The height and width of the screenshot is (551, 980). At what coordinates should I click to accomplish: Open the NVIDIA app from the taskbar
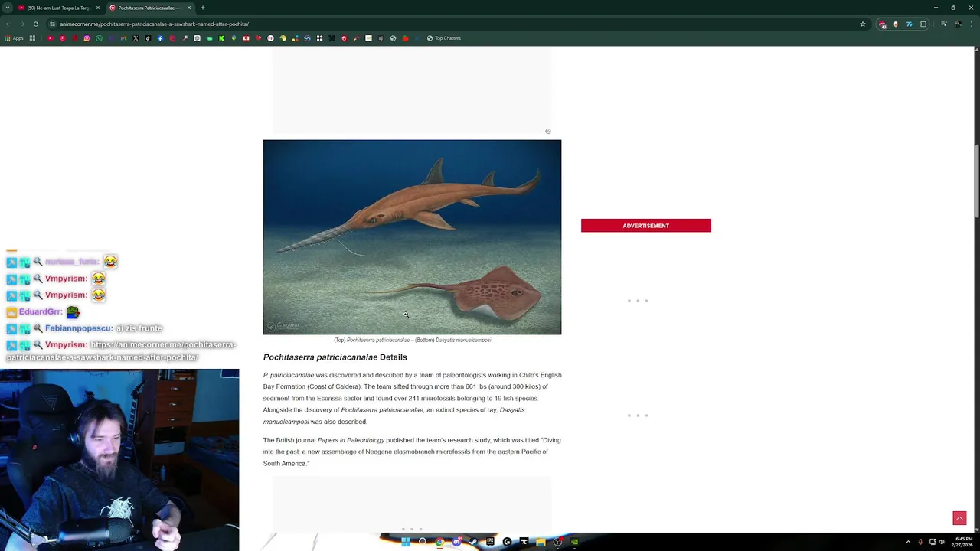[574, 542]
